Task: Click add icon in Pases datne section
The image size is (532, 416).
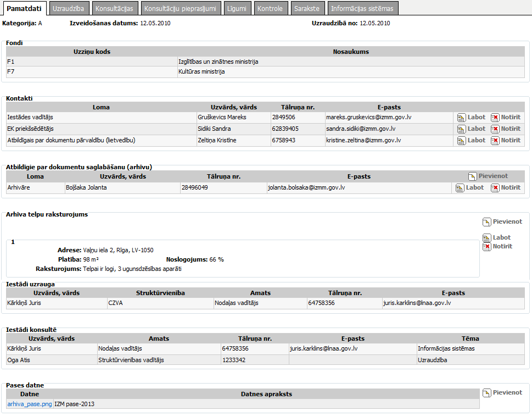Action: (x=486, y=393)
